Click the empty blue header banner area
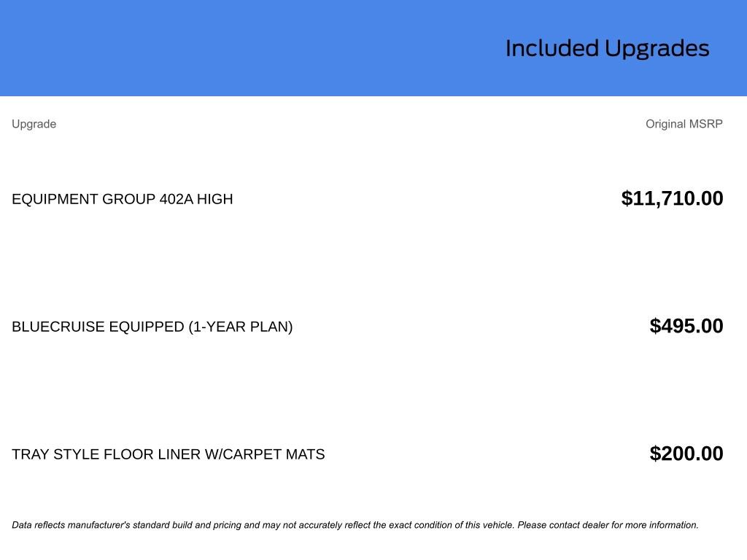The image size is (747, 560). [x=219, y=48]
